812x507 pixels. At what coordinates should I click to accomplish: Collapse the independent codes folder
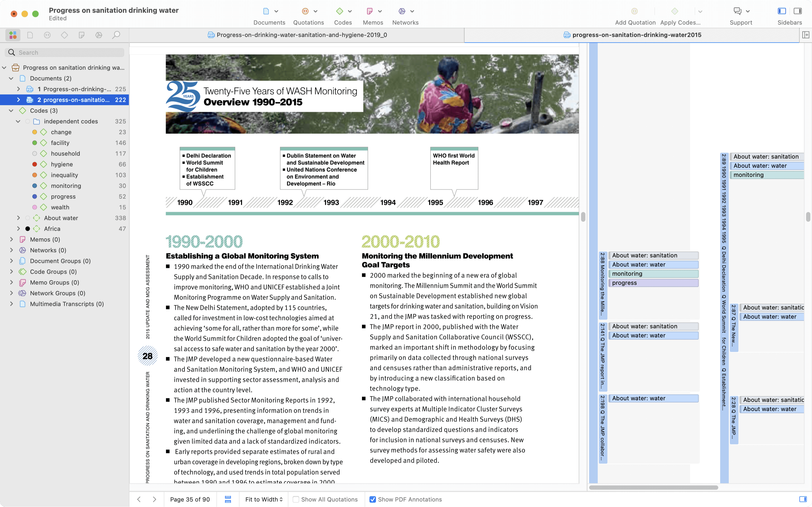(19, 121)
